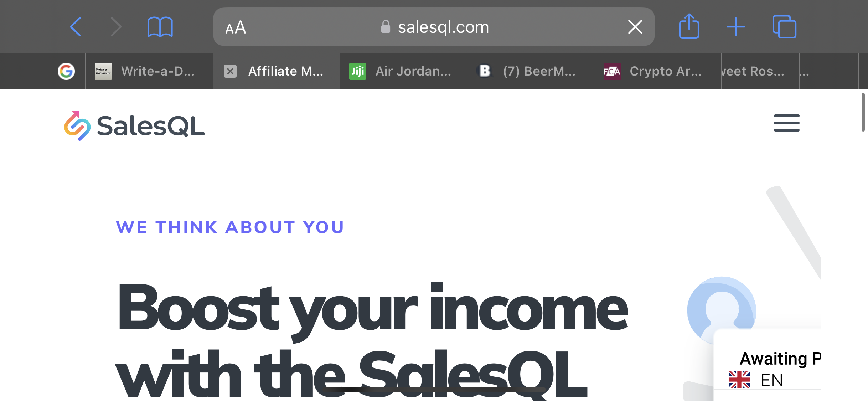Select the salesql.com address field
The height and width of the screenshot is (401, 868).
(x=434, y=27)
